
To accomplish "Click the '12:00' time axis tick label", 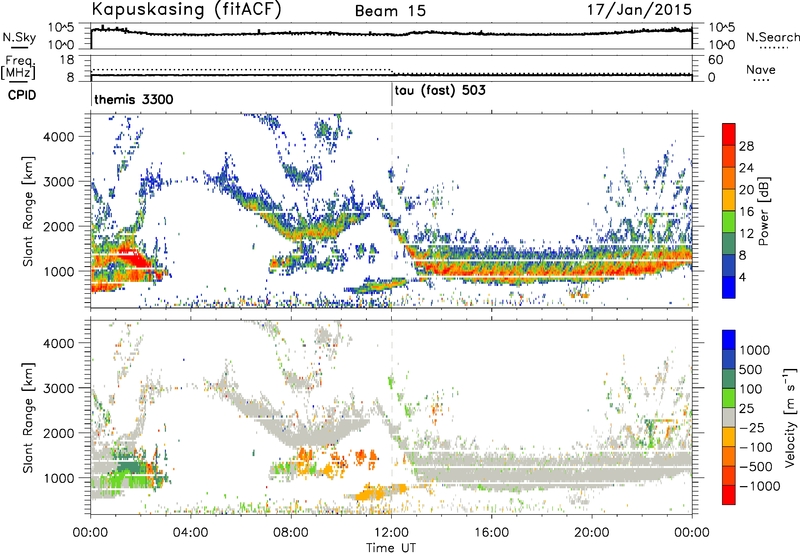I will click(x=391, y=533).
